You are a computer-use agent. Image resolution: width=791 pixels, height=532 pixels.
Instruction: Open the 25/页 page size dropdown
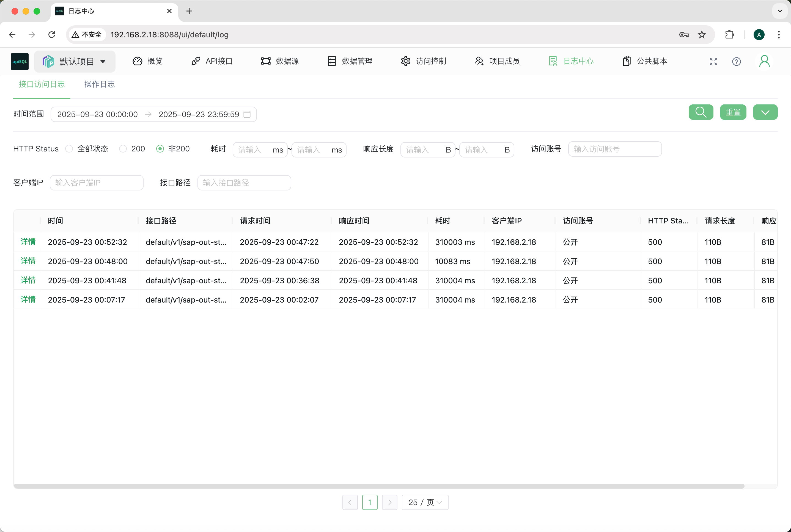point(424,502)
